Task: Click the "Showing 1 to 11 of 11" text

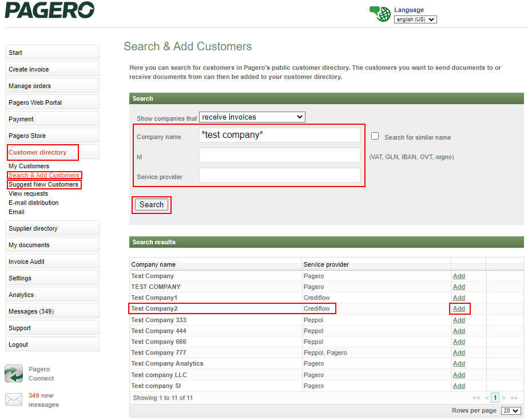Action: [x=162, y=398]
